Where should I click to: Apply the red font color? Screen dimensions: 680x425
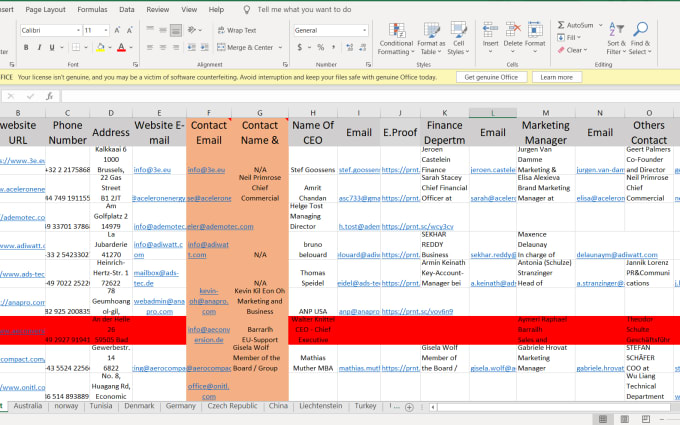click(121, 47)
